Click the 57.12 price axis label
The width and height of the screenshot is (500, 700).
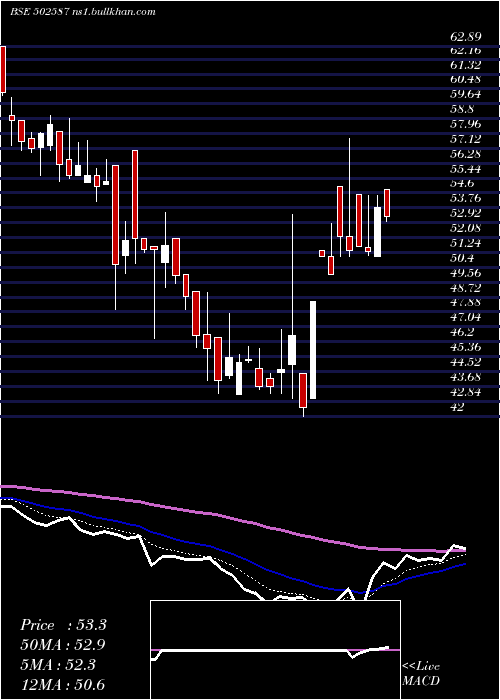click(x=465, y=139)
